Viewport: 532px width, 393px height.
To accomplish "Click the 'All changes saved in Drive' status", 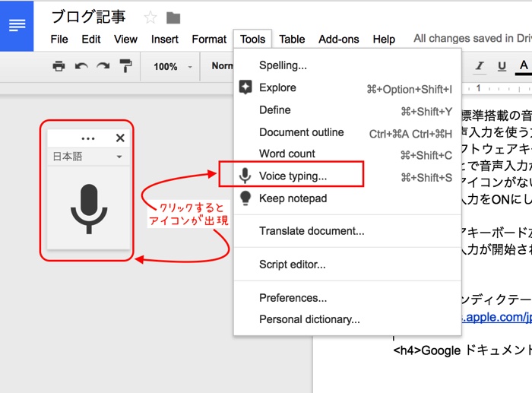I will pos(473,38).
